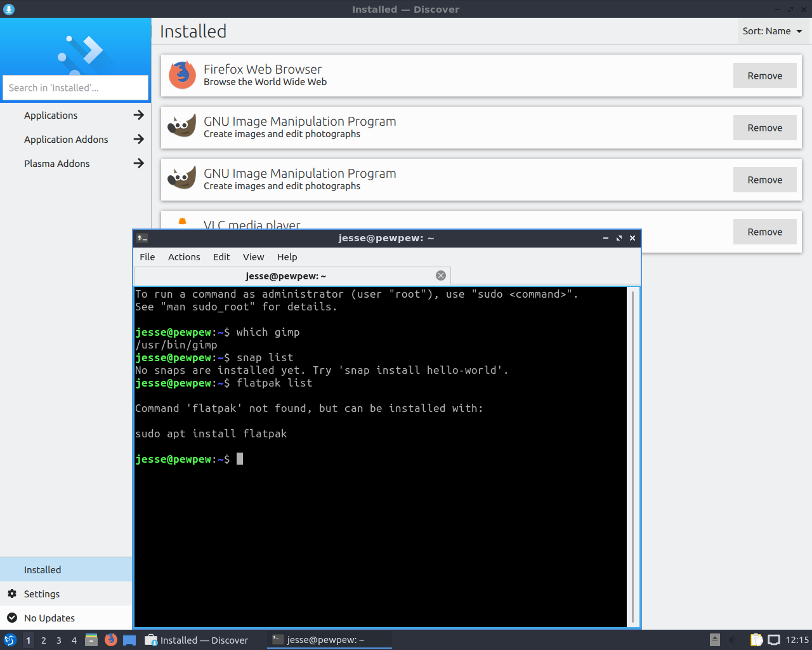Close the jesse@pewpew terminal tab
The width and height of the screenshot is (812, 650).
[441, 275]
